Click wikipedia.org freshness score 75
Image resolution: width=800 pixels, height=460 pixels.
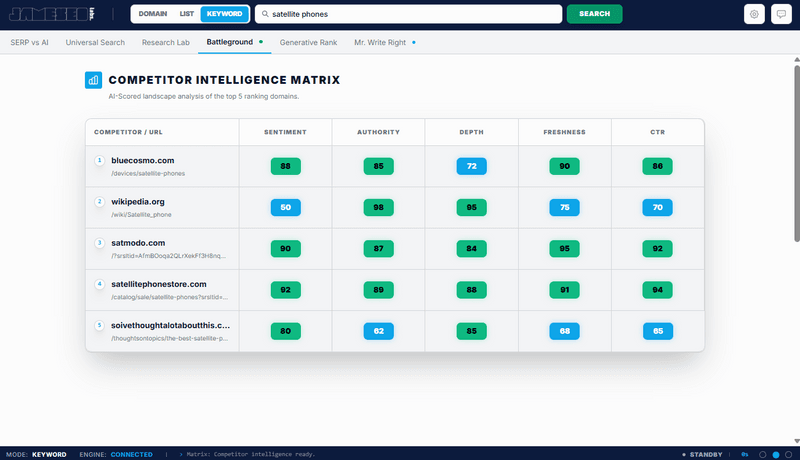pos(564,208)
